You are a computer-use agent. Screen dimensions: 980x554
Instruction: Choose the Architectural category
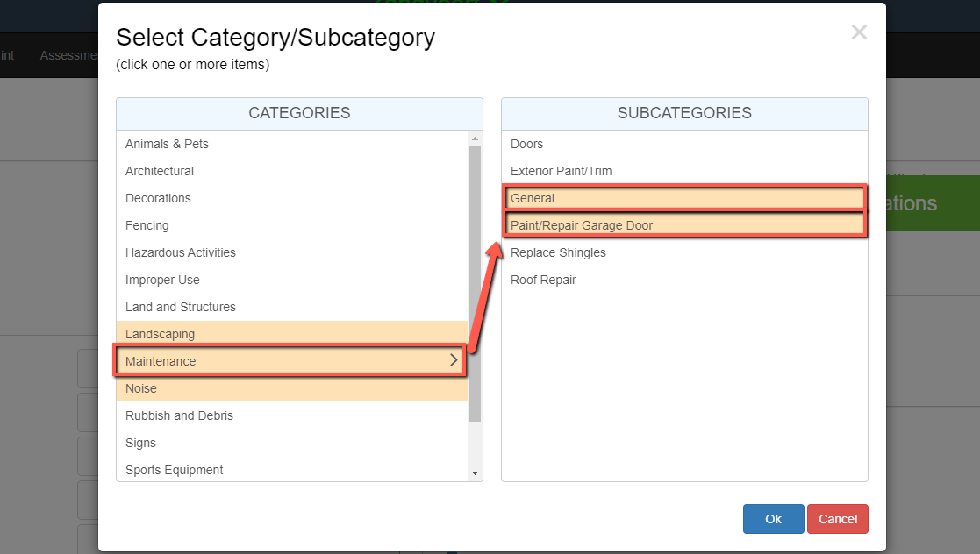point(160,171)
